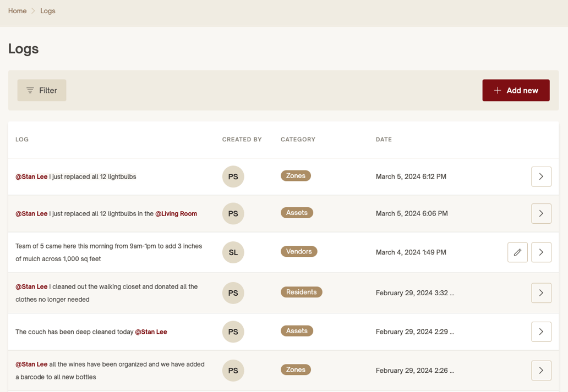568x392 pixels.
Task: Click the Add new button
Action: (x=516, y=91)
